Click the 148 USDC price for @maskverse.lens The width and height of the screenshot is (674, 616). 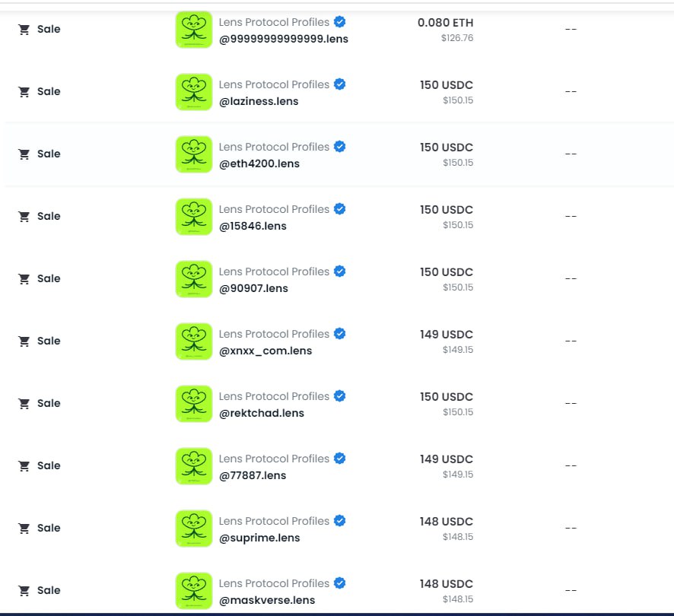(x=447, y=584)
